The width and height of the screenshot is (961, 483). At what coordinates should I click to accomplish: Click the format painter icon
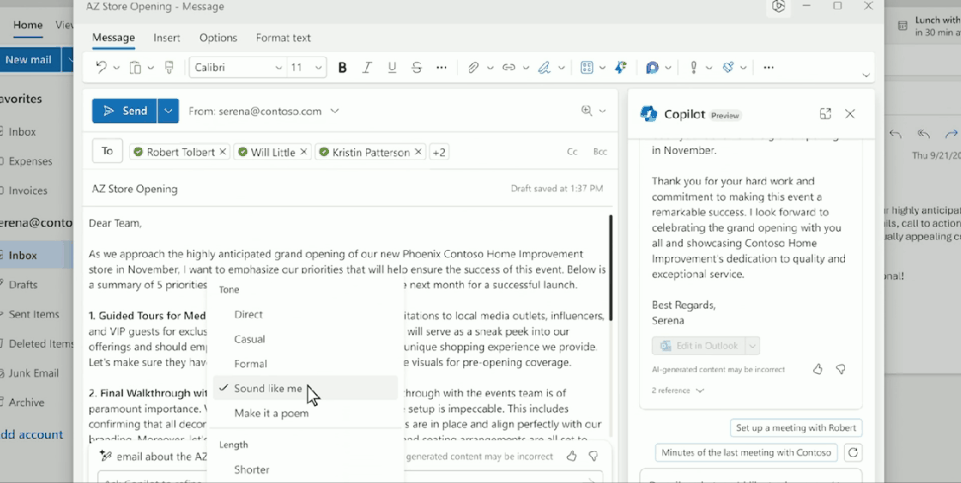(x=169, y=68)
